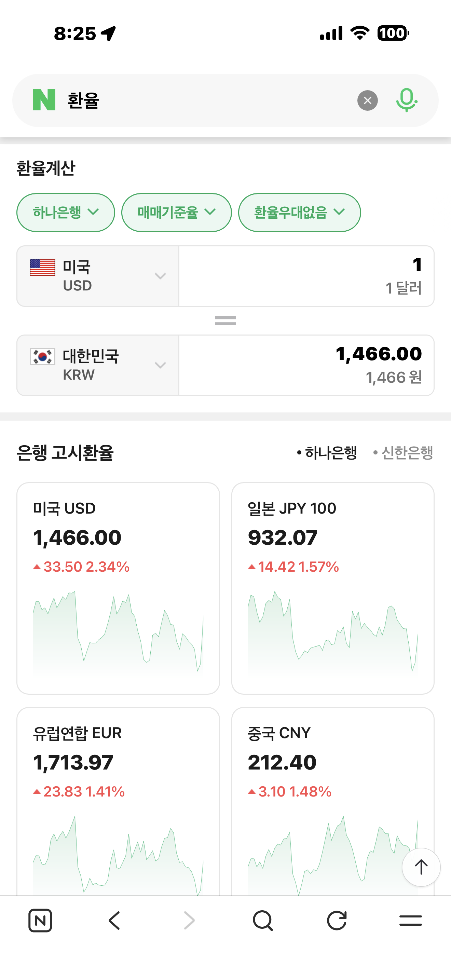Screen dimensions: 451x980
Task: Open the 환율우대없음 dropdown
Action: tap(299, 212)
